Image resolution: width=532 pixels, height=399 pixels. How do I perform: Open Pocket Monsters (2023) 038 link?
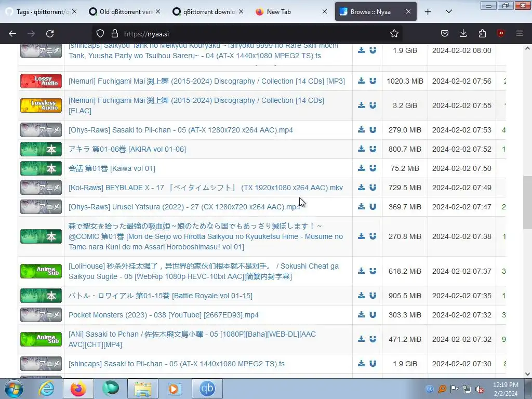click(x=164, y=315)
